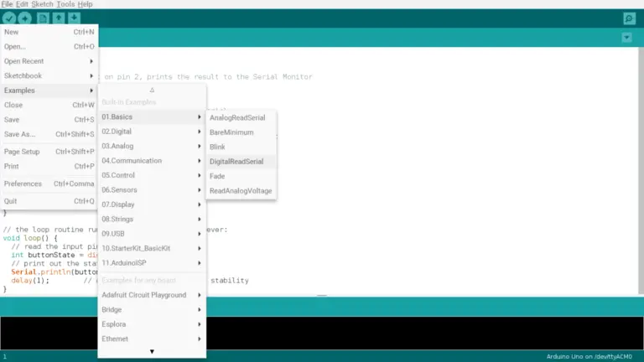Click the Verify checkmark toolbar icon
The height and width of the screenshot is (362, 644).
[x=9, y=18]
